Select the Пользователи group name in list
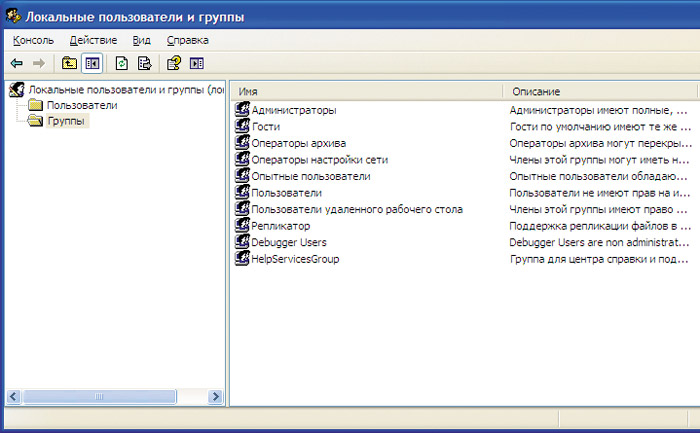The width and height of the screenshot is (700, 433). tap(287, 193)
